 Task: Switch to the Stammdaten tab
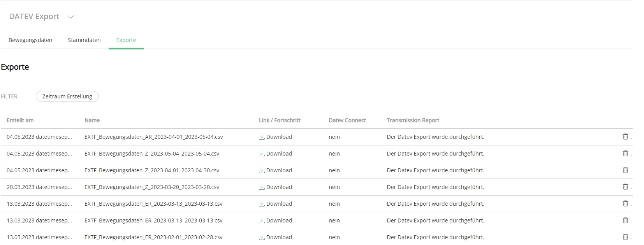pyautogui.click(x=84, y=40)
